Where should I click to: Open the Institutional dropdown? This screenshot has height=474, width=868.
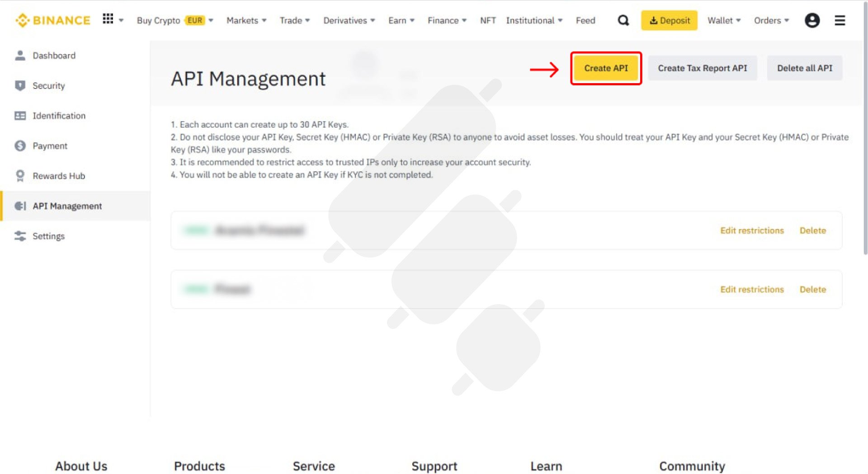point(534,20)
